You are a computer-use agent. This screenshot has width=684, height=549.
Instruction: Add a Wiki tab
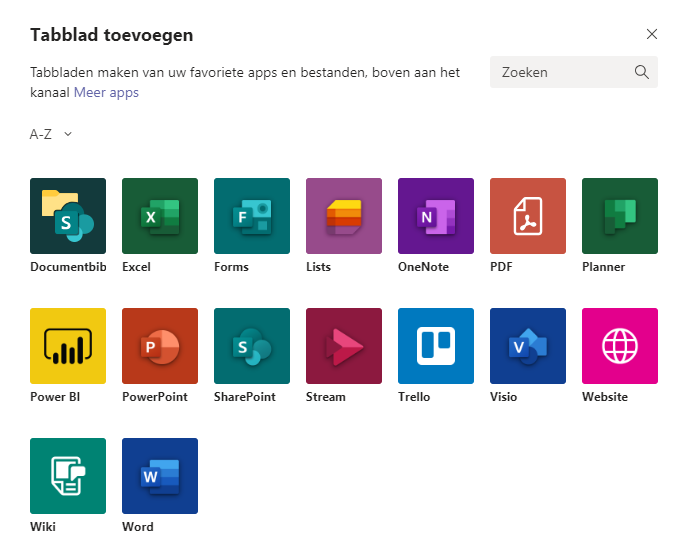click(68, 476)
